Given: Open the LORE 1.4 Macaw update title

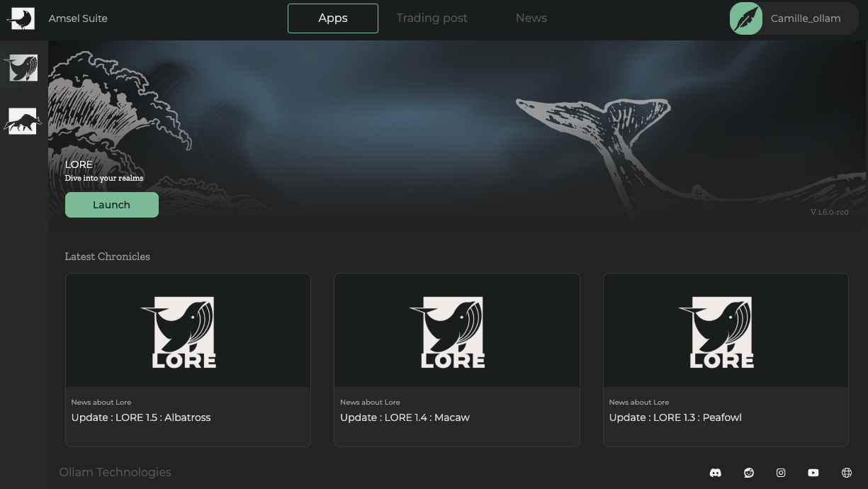Looking at the screenshot, I should coord(405,417).
